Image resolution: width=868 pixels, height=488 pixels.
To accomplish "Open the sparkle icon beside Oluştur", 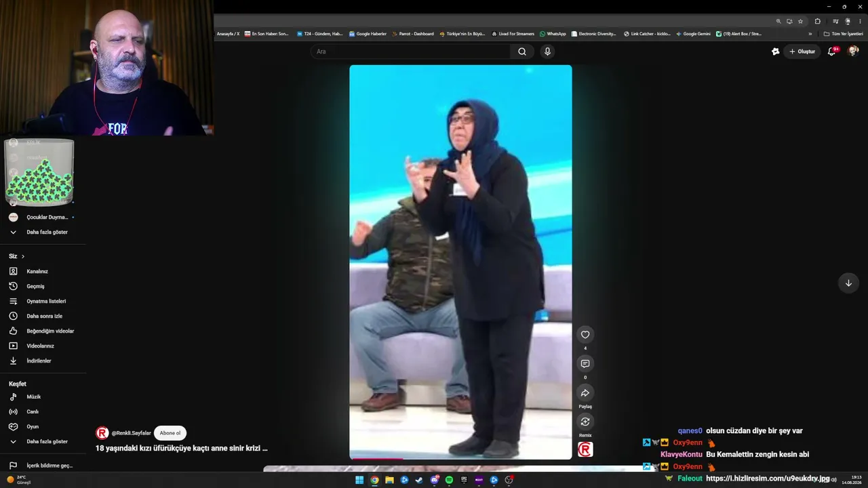I will point(776,52).
